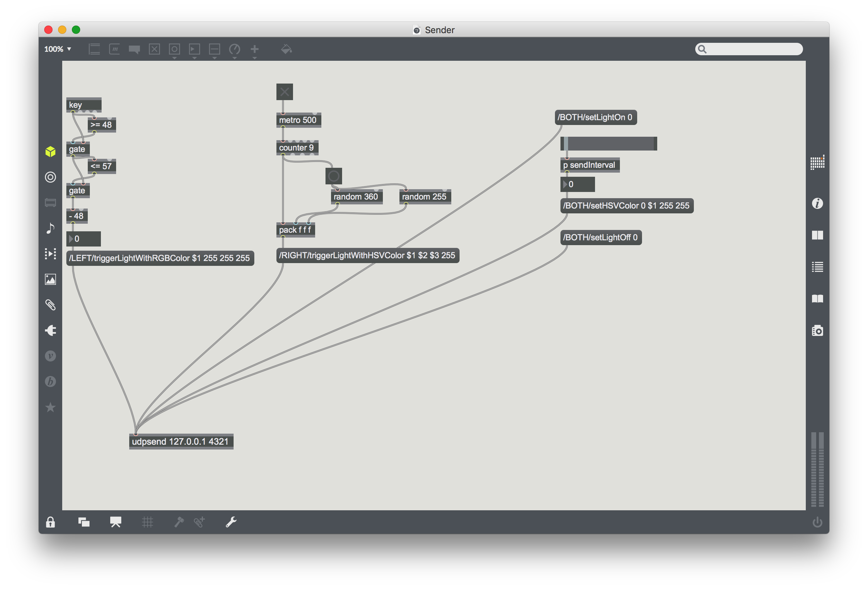The width and height of the screenshot is (868, 589).
Task: Open the audio/MIDI note icon in the left sidebar
Action: click(50, 229)
